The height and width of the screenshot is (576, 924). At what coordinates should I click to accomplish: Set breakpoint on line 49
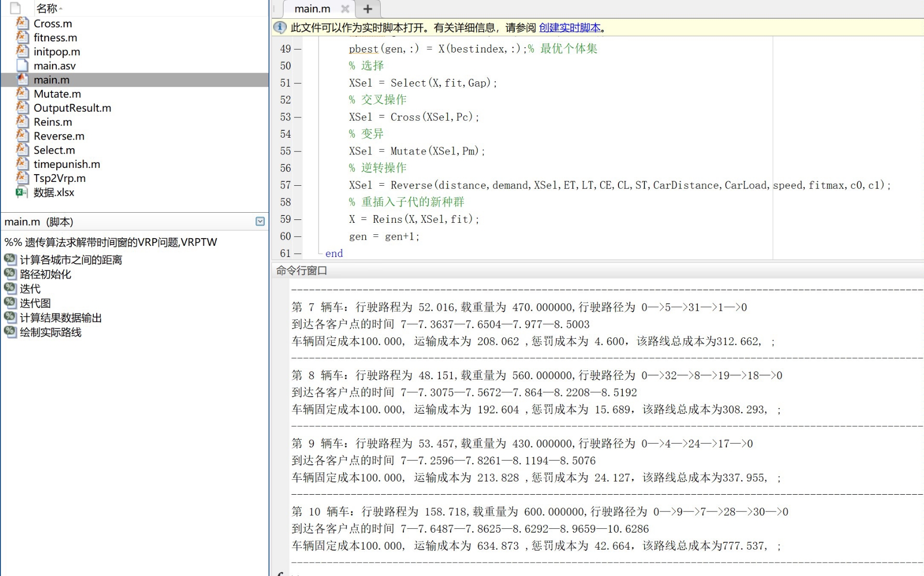pyautogui.click(x=298, y=49)
